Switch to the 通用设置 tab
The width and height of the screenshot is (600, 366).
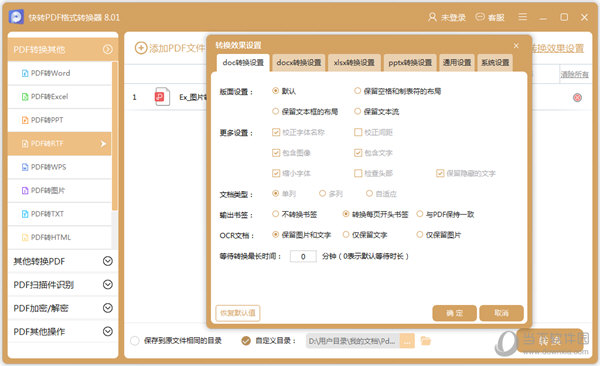[x=457, y=62]
